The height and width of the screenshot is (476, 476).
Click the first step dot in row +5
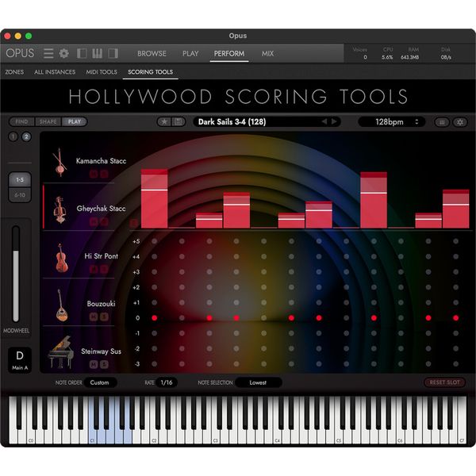point(154,241)
